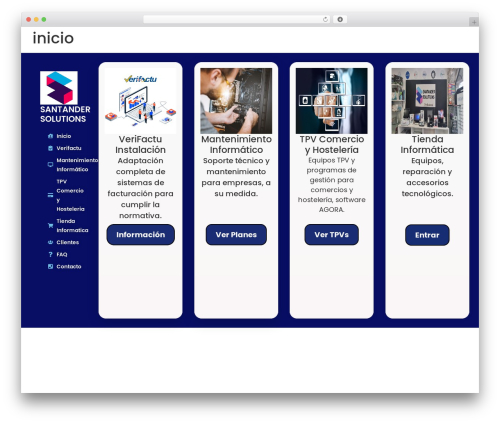Open Clientes in the sidebar menu
The image size is (500, 423).
tap(68, 242)
